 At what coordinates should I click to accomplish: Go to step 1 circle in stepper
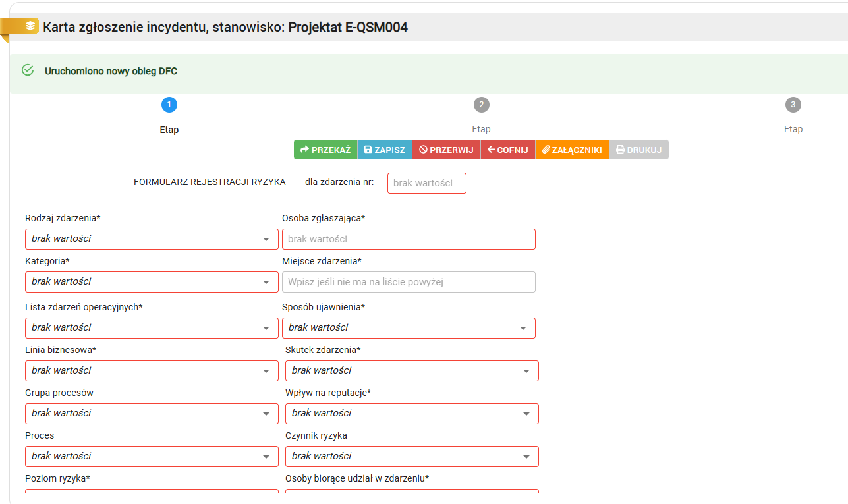click(x=169, y=105)
